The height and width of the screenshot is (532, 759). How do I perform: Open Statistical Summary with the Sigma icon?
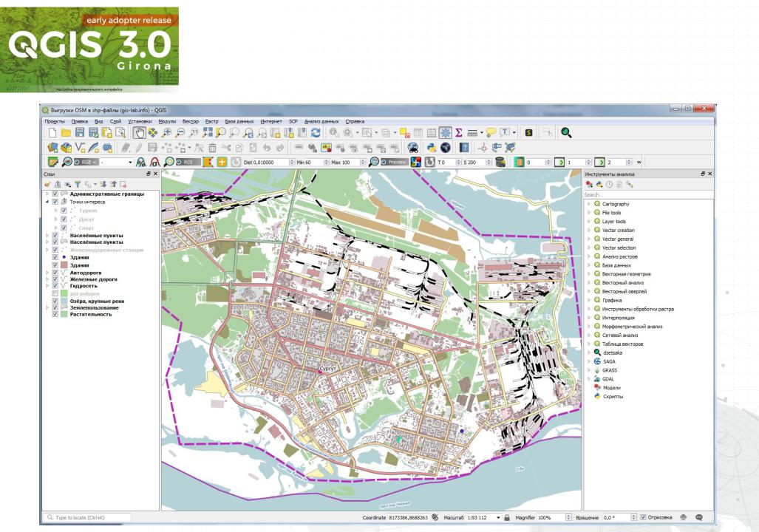459,133
